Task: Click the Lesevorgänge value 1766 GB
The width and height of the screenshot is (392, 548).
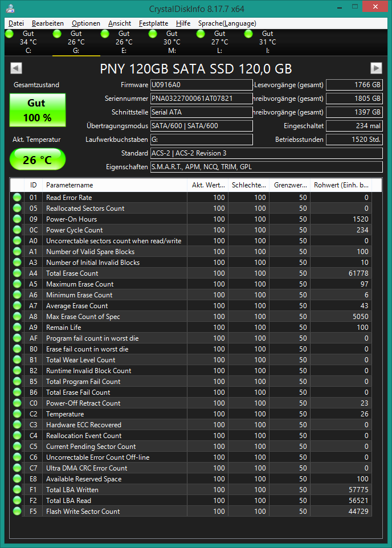Action: [354, 85]
